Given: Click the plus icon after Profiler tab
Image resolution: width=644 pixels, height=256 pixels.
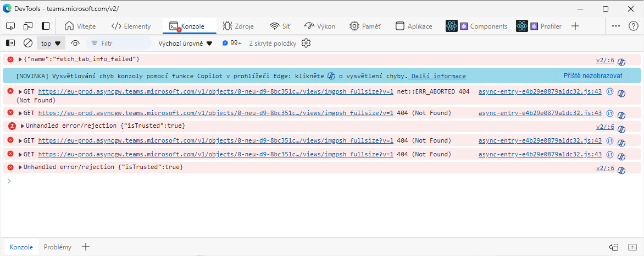Looking at the screenshot, I should (x=575, y=26).
